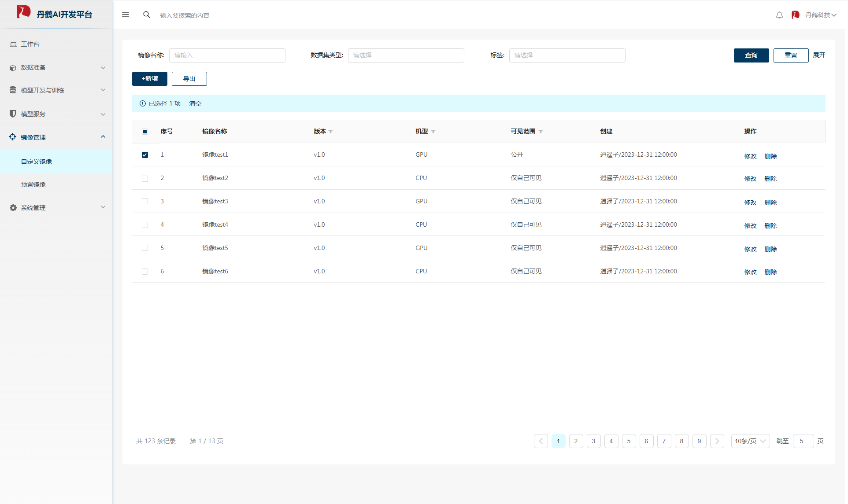The width and height of the screenshot is (848, 504).
Task: Click the 版本 column filter icon
Action: point(331,132)
